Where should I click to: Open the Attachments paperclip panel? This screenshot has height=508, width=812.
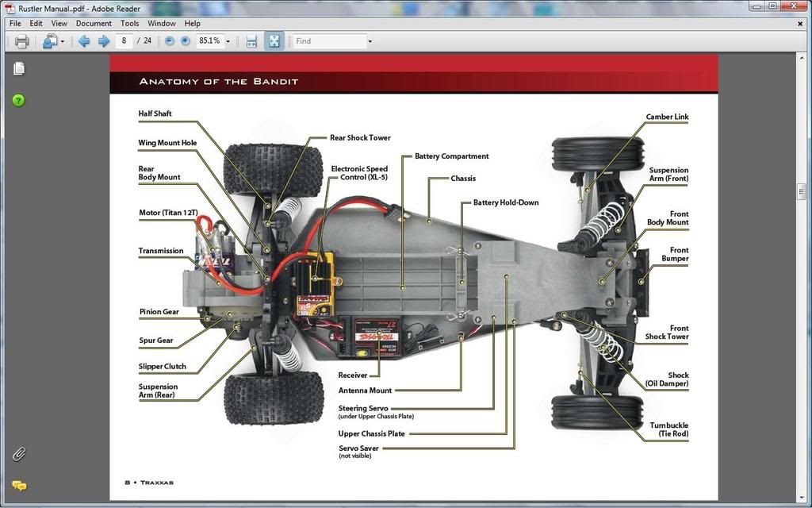click(x=19, y=454)
